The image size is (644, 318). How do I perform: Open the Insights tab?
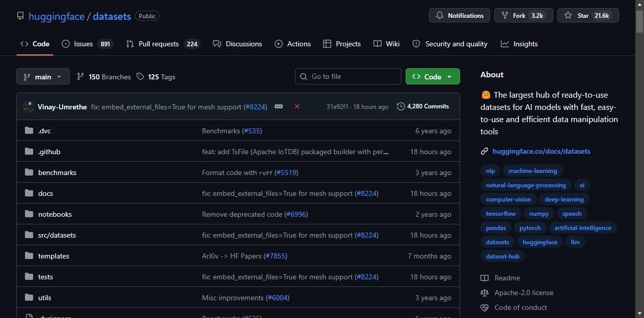pyautogui.click(x=519, y=44)
